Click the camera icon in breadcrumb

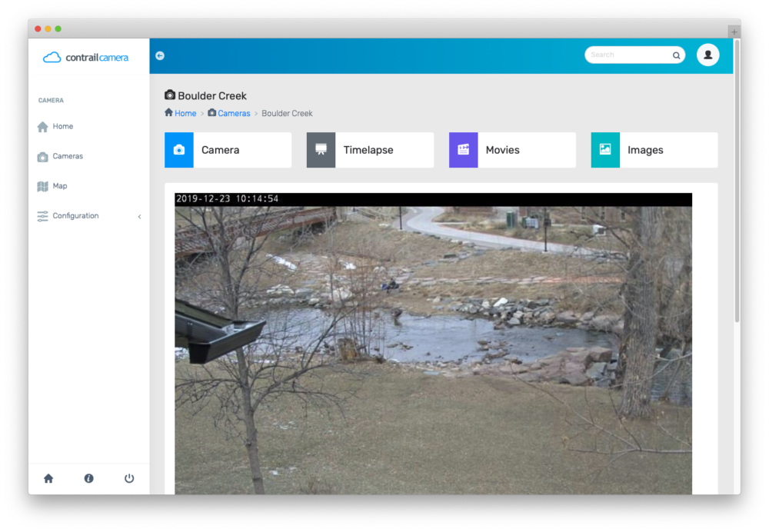point(212,112)
